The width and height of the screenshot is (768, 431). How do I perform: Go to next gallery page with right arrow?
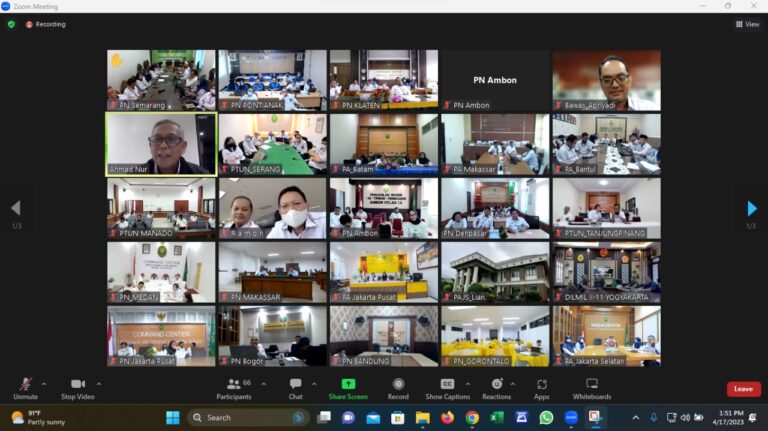coord(752,208)
